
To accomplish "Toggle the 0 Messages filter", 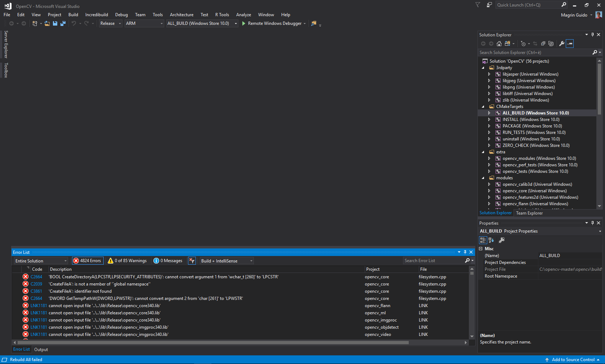I will 168,261.
